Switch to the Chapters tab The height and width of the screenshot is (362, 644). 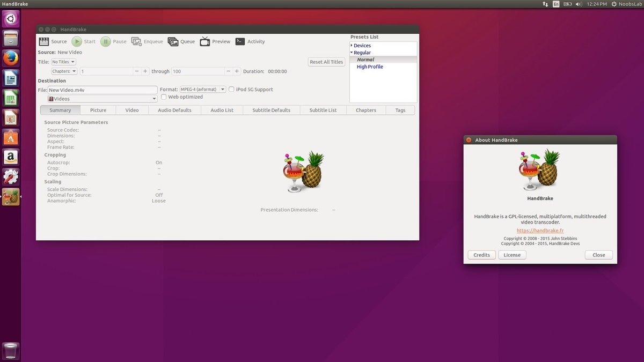point(366,110)
